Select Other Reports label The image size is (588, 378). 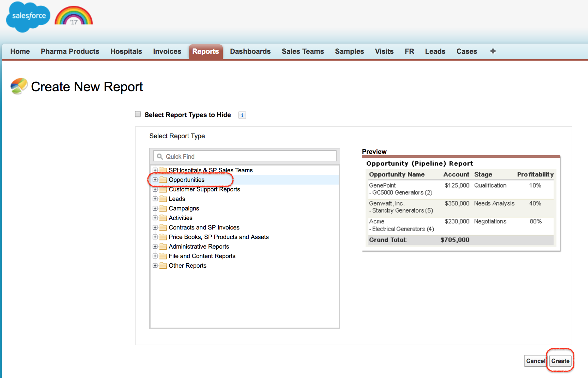tap(187, 265)
